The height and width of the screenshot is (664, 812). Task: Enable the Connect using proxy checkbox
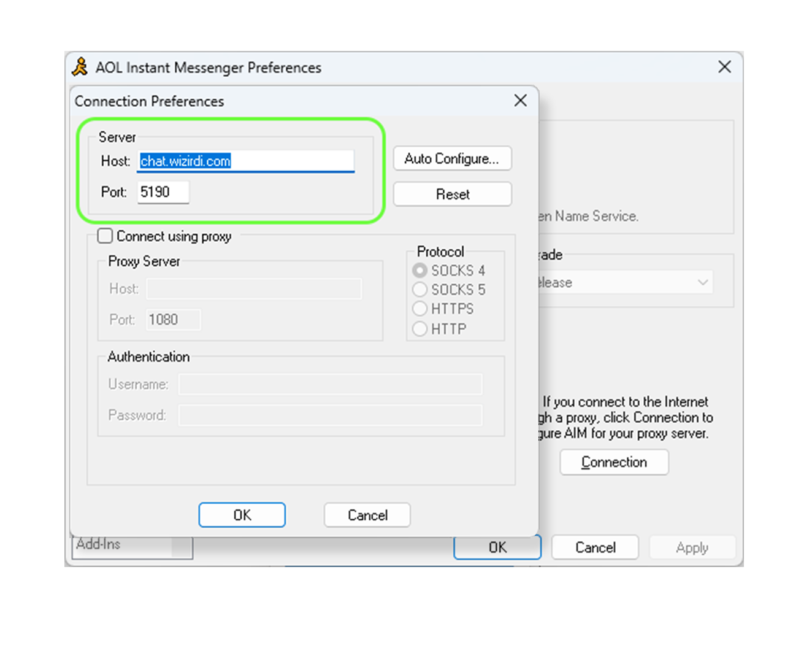click(x=105, y=236)
